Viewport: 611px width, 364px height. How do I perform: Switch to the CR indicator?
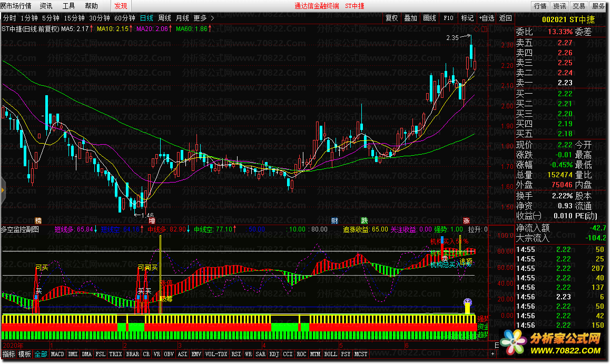146,354
